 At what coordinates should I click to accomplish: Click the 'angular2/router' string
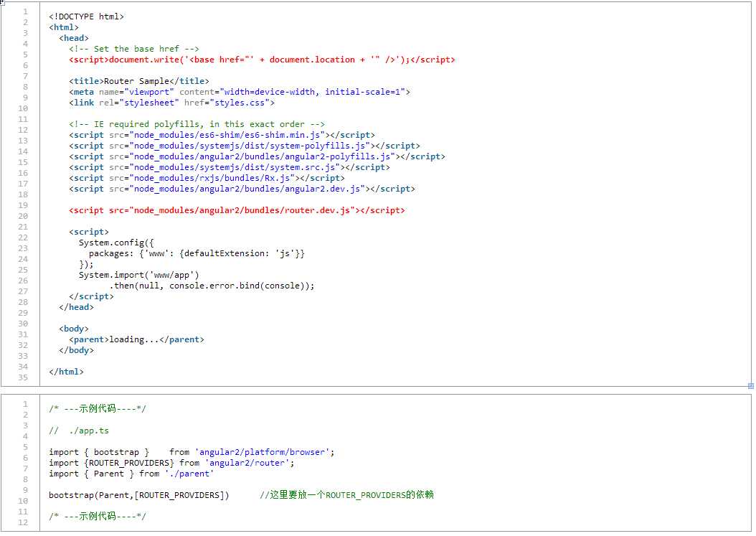247,463
